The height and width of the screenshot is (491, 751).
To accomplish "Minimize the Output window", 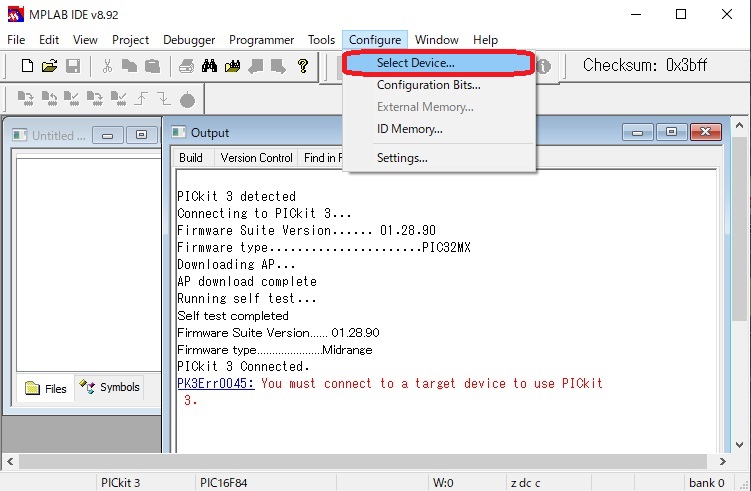I will pyautogui.click(x=637, y=132).
